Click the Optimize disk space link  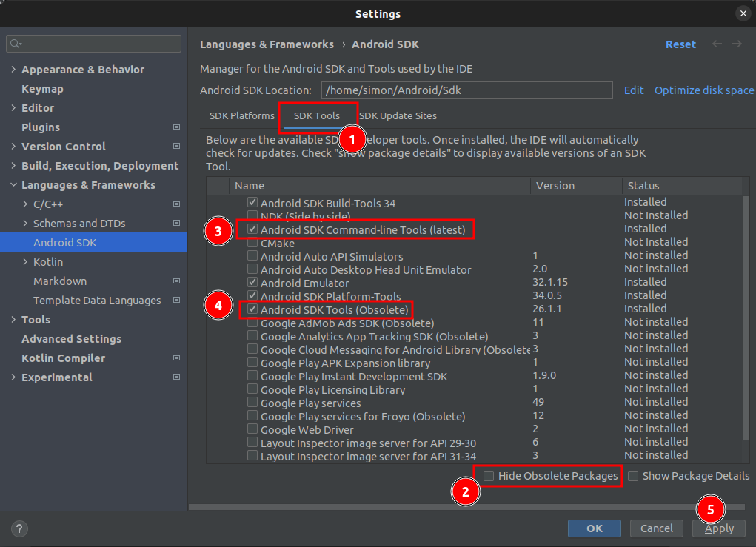tap(703, 90)
